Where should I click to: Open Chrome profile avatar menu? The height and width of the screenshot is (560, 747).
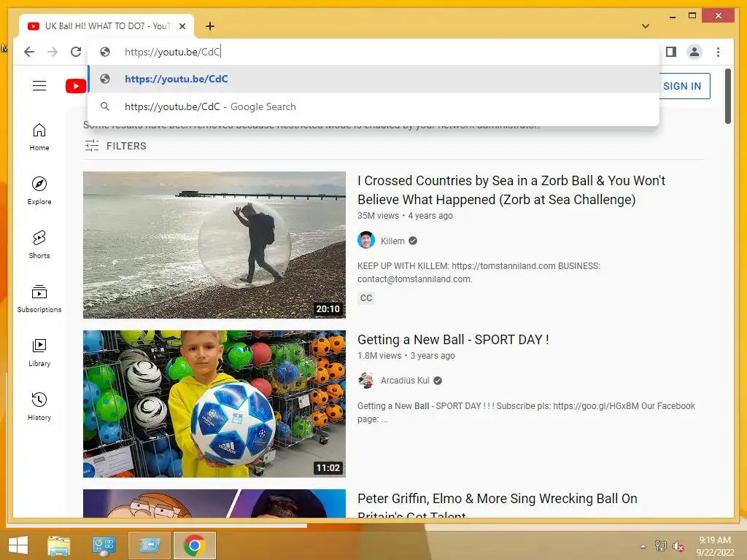tap(694, 52)
